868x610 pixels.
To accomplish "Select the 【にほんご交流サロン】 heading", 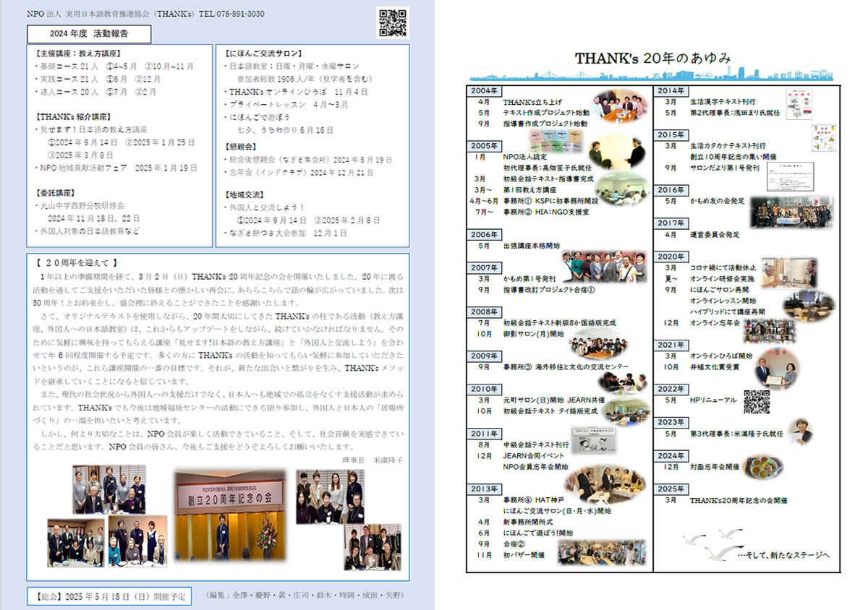I will 263,53.
